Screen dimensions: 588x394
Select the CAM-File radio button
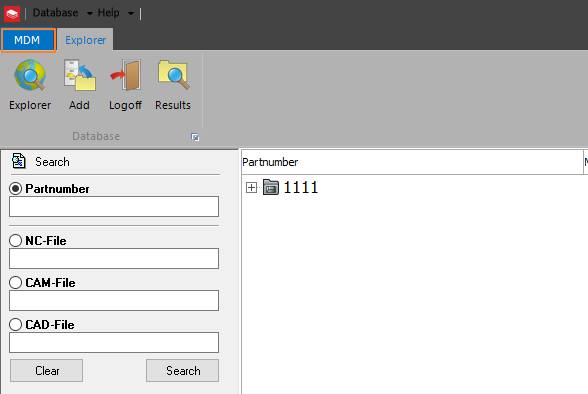tap(15, 282)
